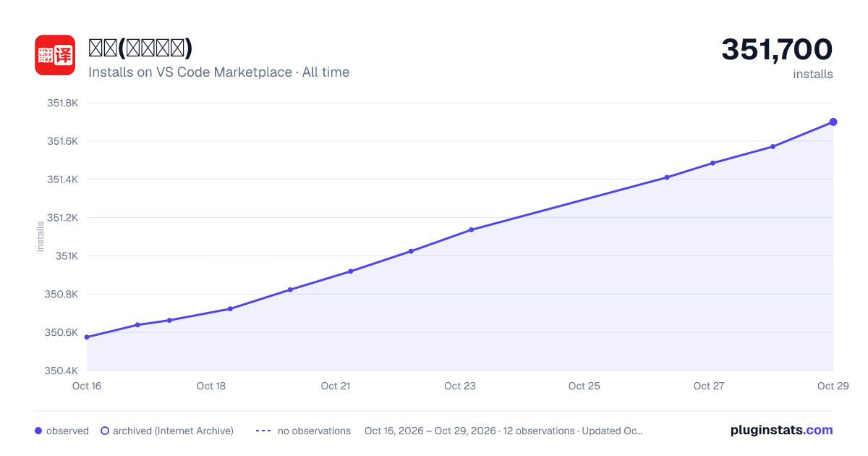
Task: Click the extension title next to the red icon
Action: [140, 48]
